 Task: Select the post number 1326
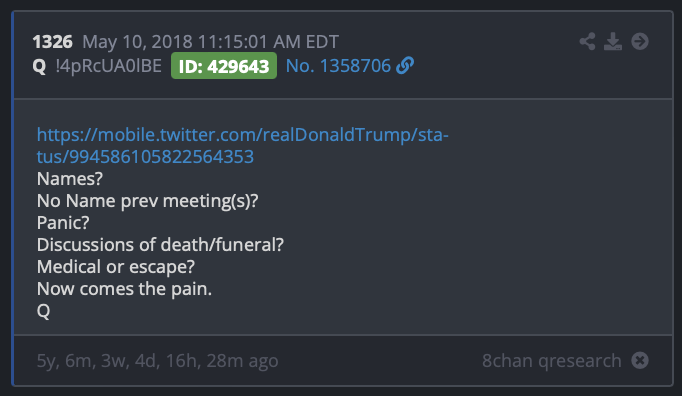point(52,42)
